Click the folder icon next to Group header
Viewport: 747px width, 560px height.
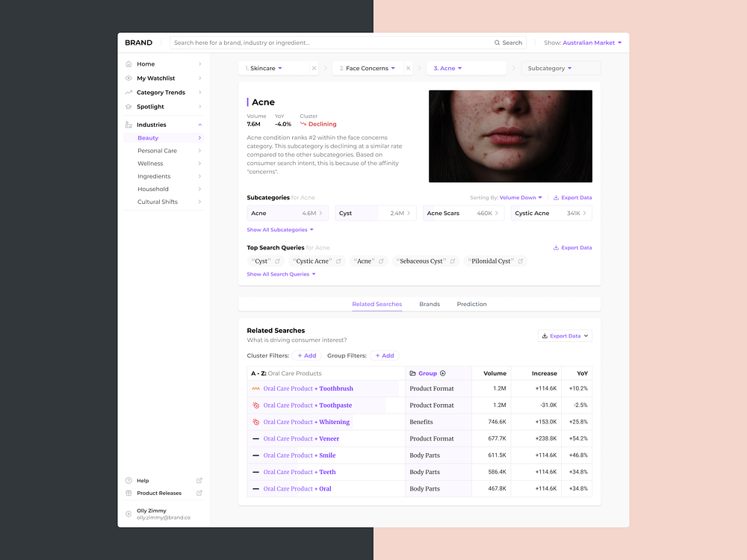tap(412, 373)
